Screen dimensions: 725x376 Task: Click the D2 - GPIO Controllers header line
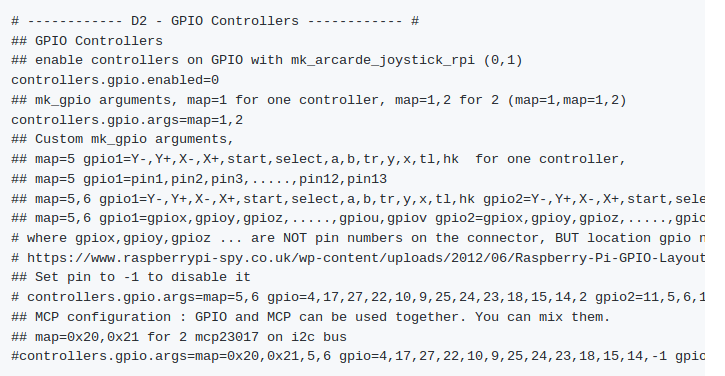click(x=215, y=21)
